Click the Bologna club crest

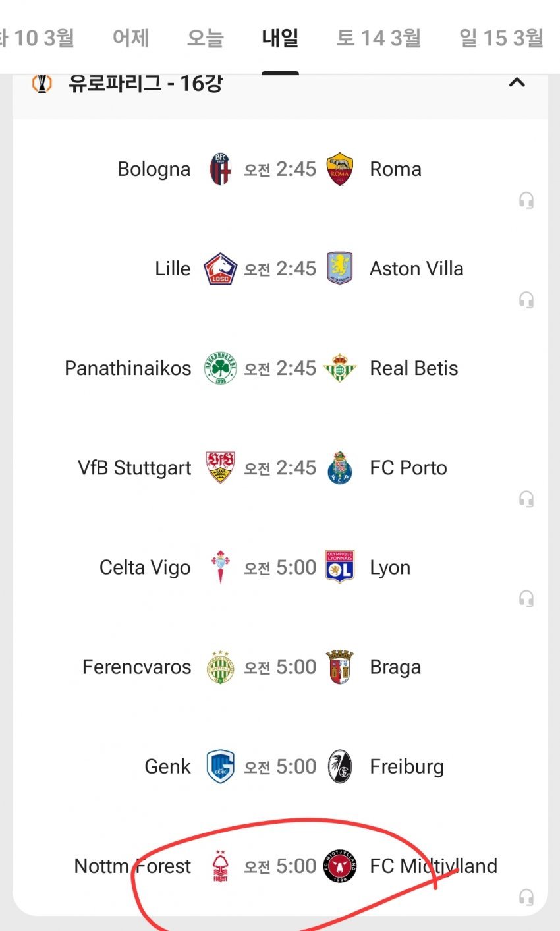(220, 169)
